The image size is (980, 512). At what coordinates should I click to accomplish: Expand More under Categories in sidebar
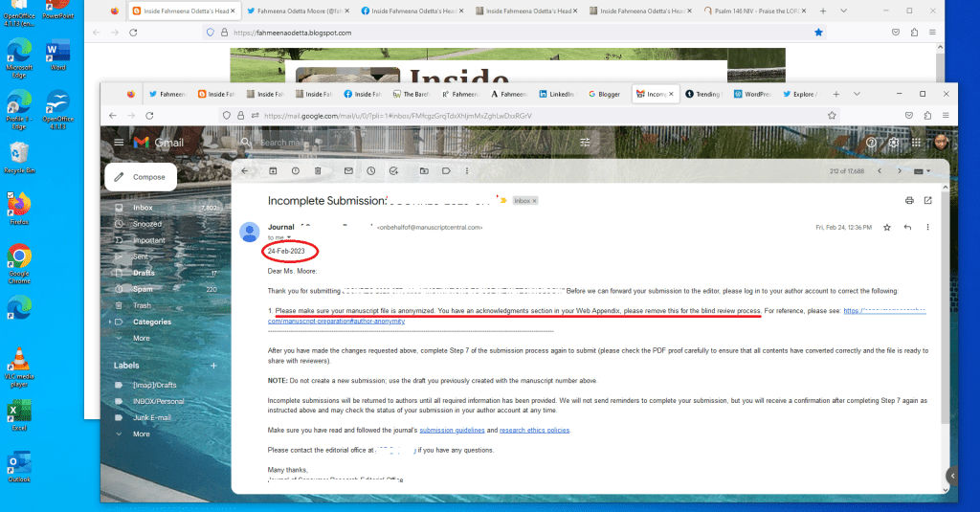point(141,338)
